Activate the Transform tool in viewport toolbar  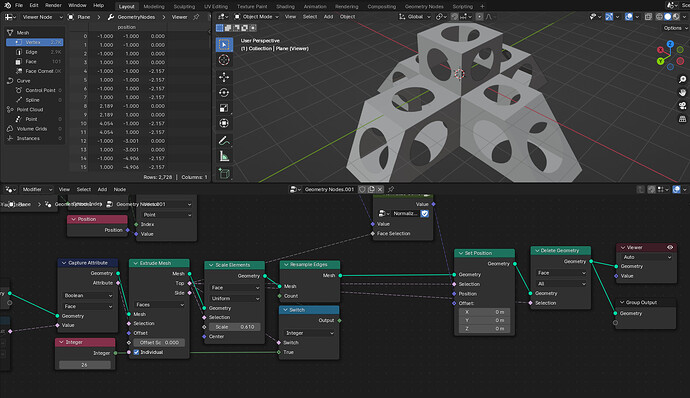pos(224,123)
